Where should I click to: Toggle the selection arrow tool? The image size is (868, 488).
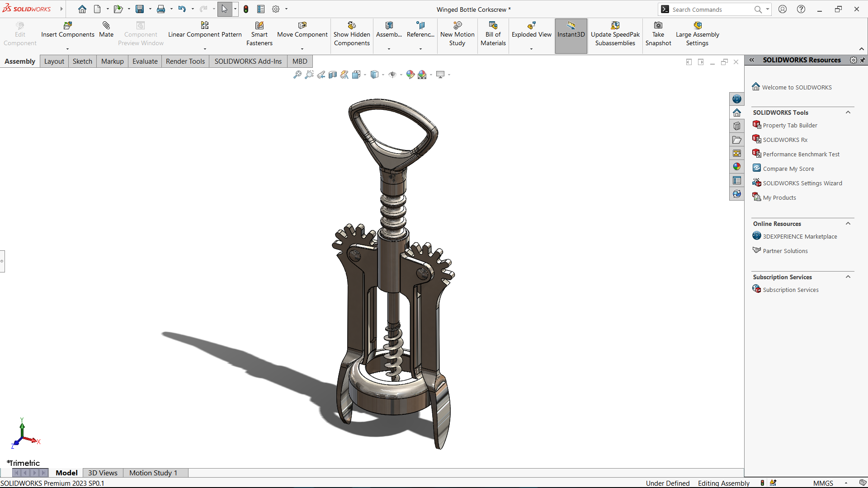pyautogui.click(x=225, y=9)
